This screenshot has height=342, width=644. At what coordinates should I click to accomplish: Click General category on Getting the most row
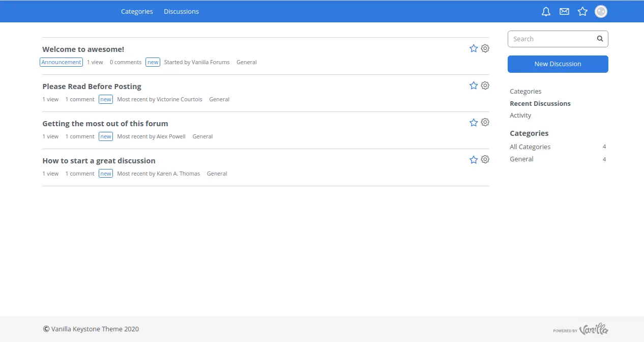click(202, 136)
